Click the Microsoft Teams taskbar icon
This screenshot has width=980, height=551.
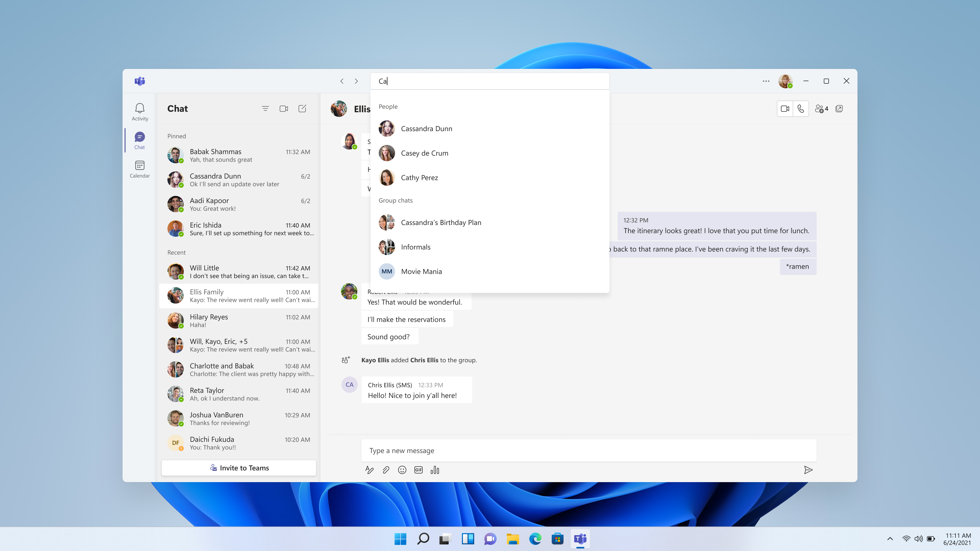580,538
